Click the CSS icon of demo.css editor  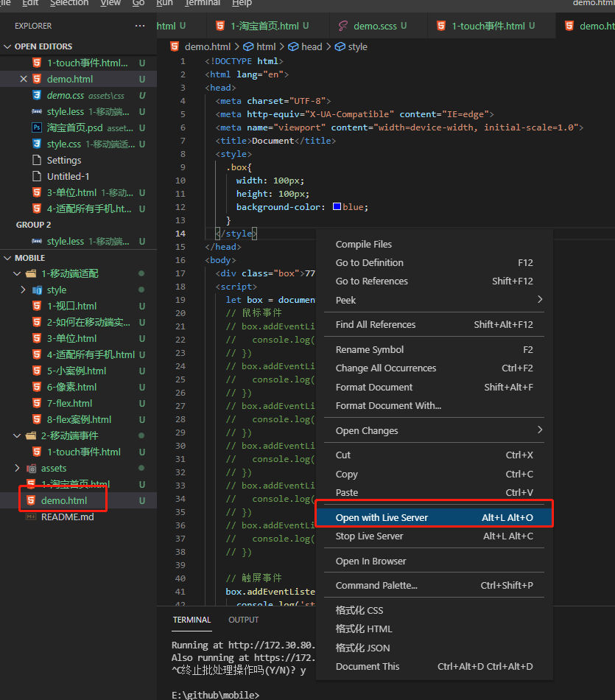[x=37, y=95]
